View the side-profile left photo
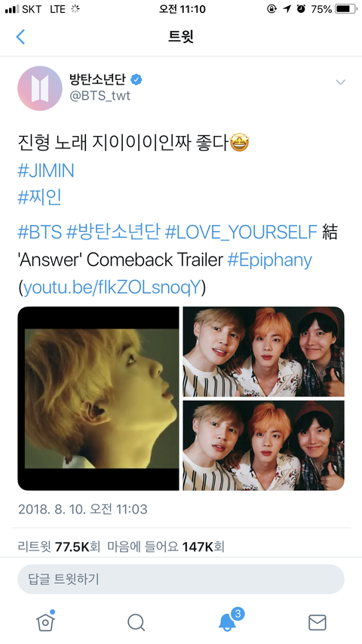The image size is (362, 644). pyautogui.click(x=98, y=399)
